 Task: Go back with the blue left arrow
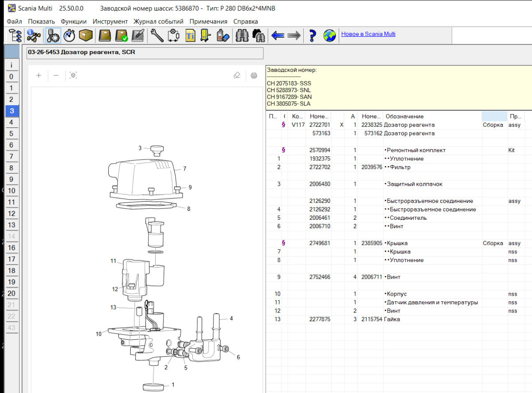(x=278, y=35)
